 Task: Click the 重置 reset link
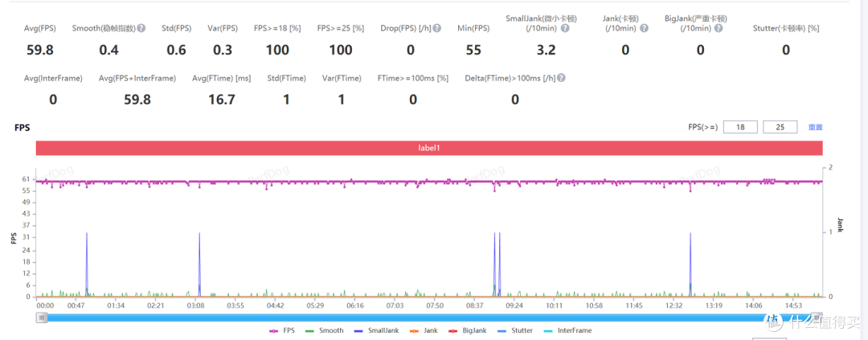tap(816, 127)
